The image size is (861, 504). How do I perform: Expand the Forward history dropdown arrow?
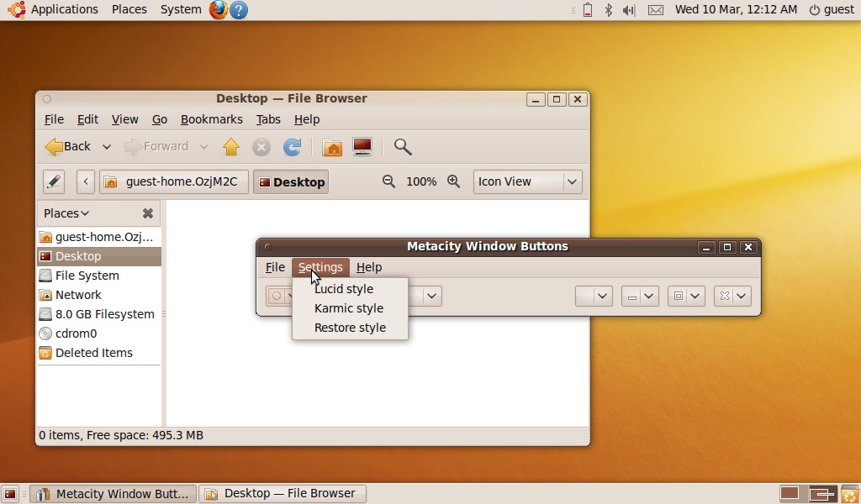(203, 147)
